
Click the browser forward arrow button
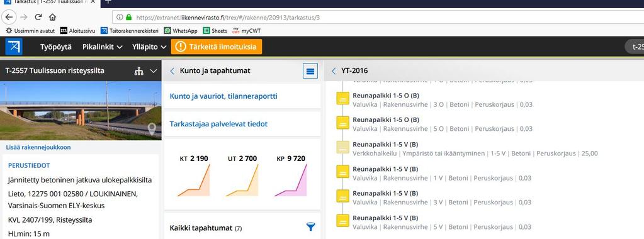click(x=24, y=17)
